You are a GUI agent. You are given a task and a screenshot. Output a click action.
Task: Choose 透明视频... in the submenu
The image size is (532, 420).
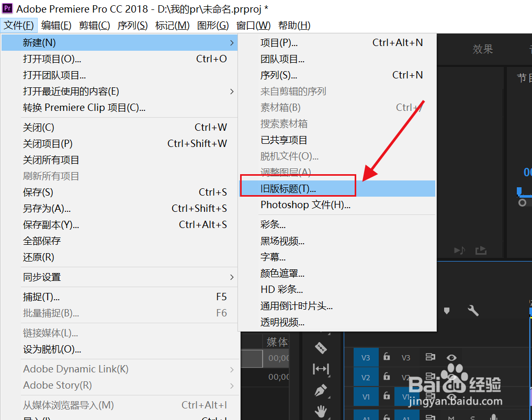[337, 322]
